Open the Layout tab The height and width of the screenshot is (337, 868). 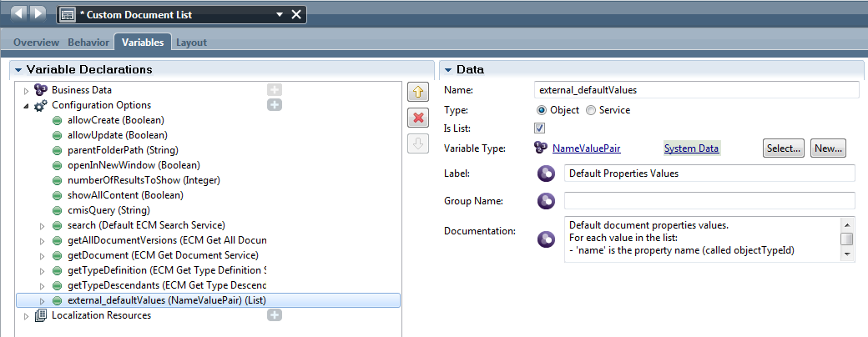[191, 42]
